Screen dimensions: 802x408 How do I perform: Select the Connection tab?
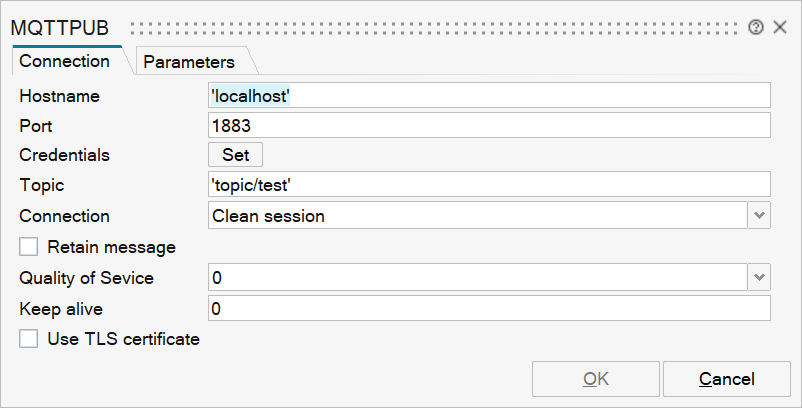tap(65, 61)
